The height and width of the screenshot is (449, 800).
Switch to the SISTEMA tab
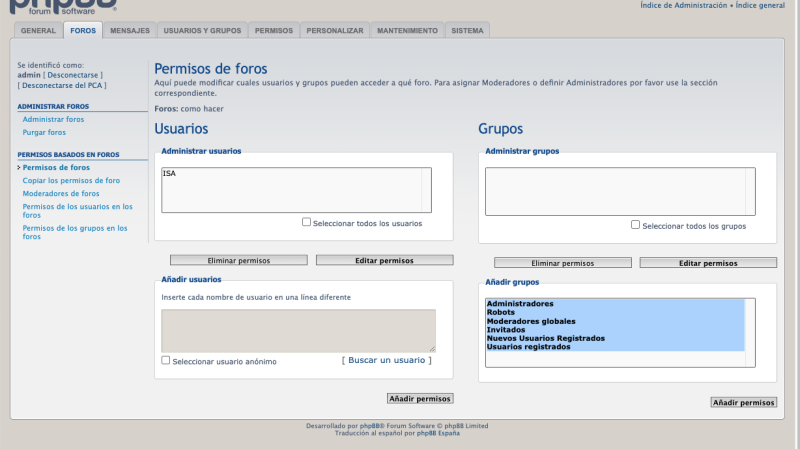coord(467,31)
